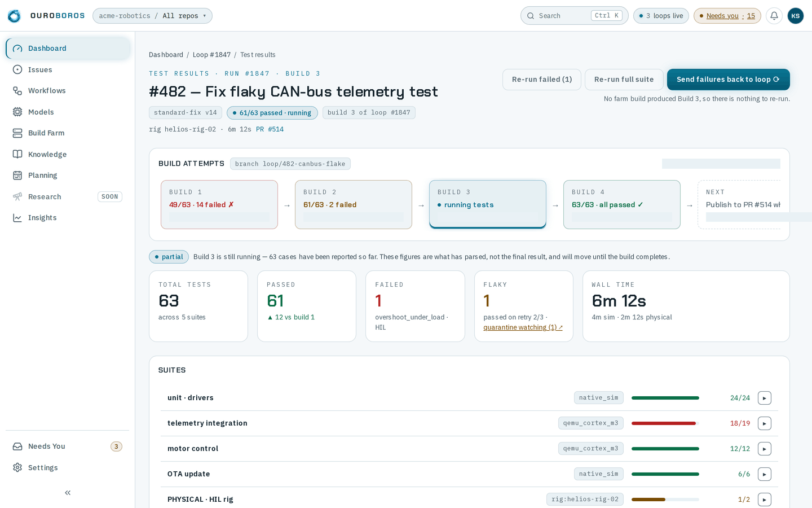The width and height of the screenshot is (812, 508).
Task: Click the Re-run failed (1) button
Action: [x=542, y=80]
